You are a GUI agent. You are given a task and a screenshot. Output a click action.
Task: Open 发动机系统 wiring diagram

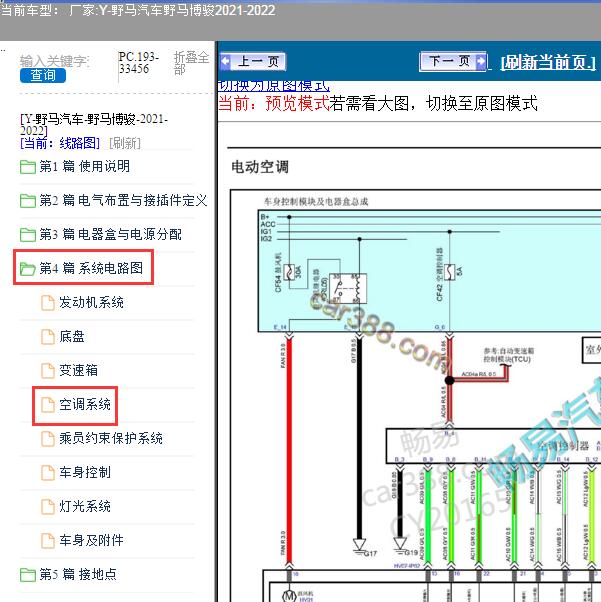pos(91,303)
